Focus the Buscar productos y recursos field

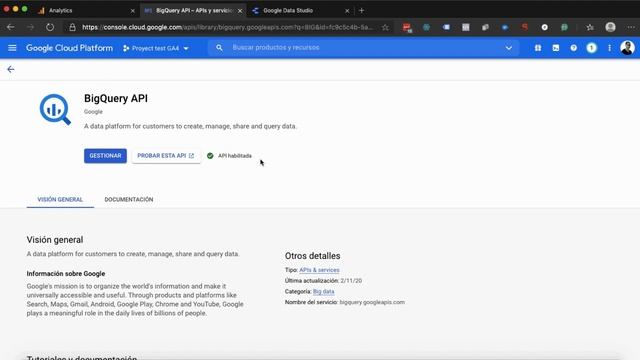[x=363, y=48]
